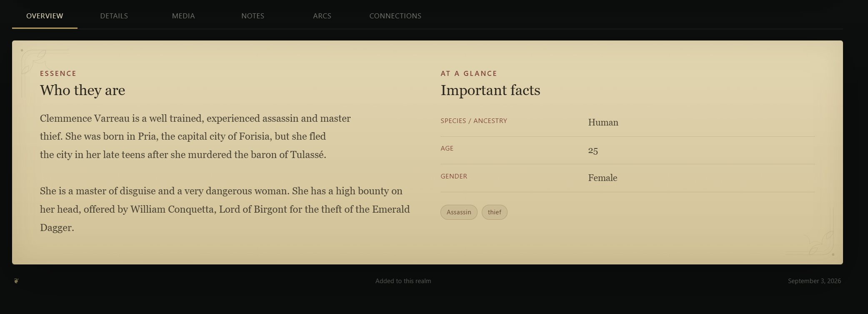Click the thief tag
The height and width of the screenshot is (314, 868).
(x=495, y=212)
